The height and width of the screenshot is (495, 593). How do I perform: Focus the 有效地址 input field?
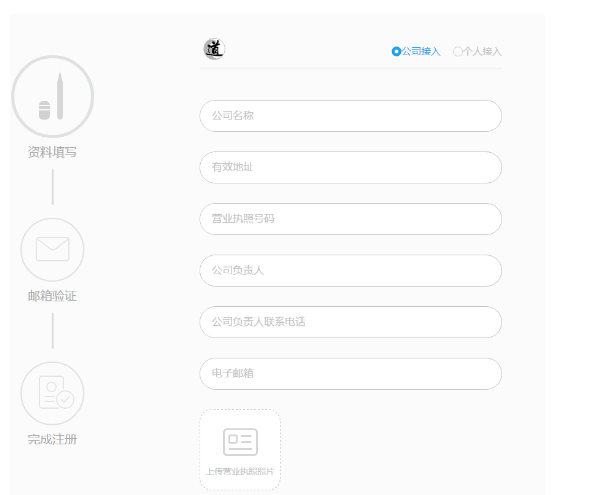(351, 168)
